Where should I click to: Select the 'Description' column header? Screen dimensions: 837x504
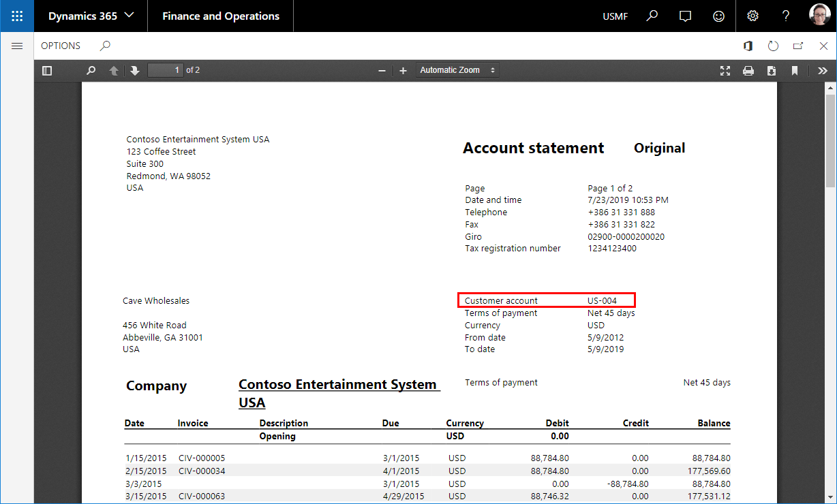(x=284, y=424)
